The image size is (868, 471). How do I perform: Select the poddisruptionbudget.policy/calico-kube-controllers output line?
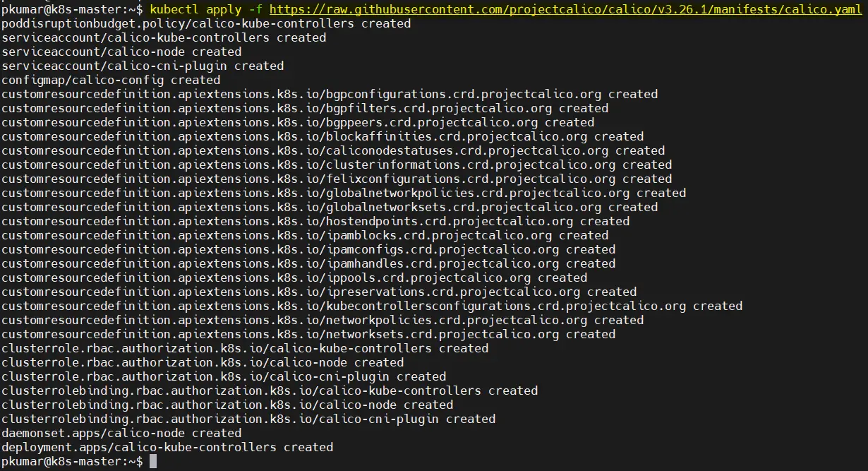[206, 23]
